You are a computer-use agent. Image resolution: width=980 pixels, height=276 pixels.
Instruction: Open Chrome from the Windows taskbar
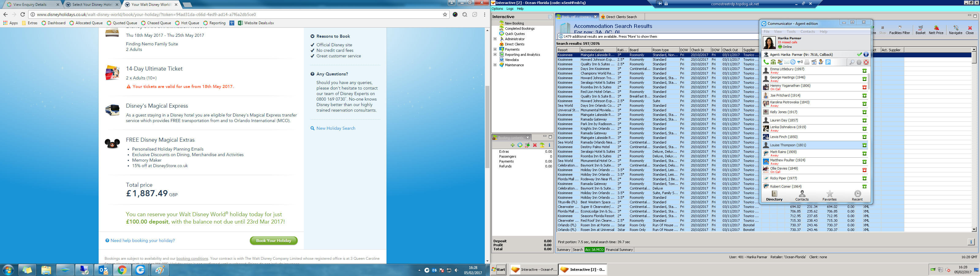pyautogui.click(x=122, y=270)
